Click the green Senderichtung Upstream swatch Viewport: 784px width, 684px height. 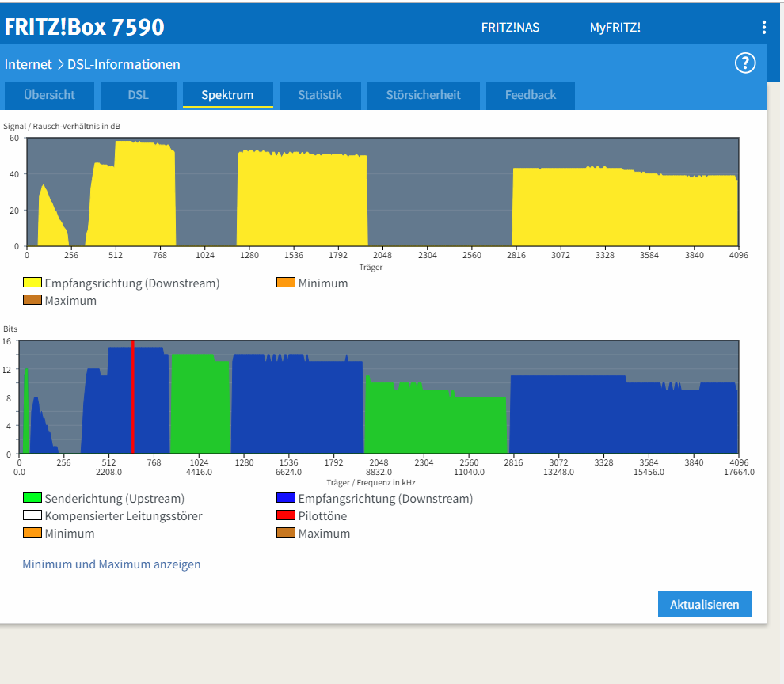point(32,498)
